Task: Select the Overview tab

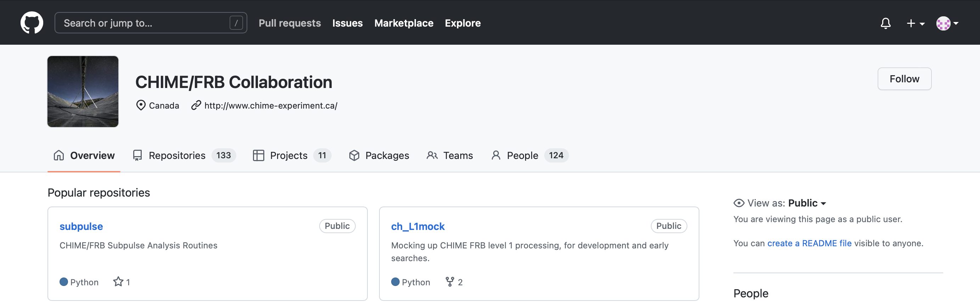Action: pyautogui.click(x=84, y=155)
